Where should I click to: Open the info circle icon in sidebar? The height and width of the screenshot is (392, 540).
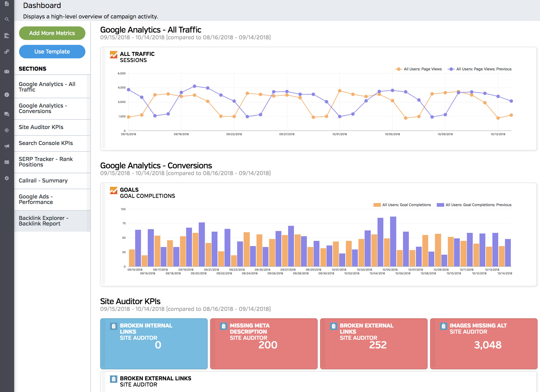(7, 95)
